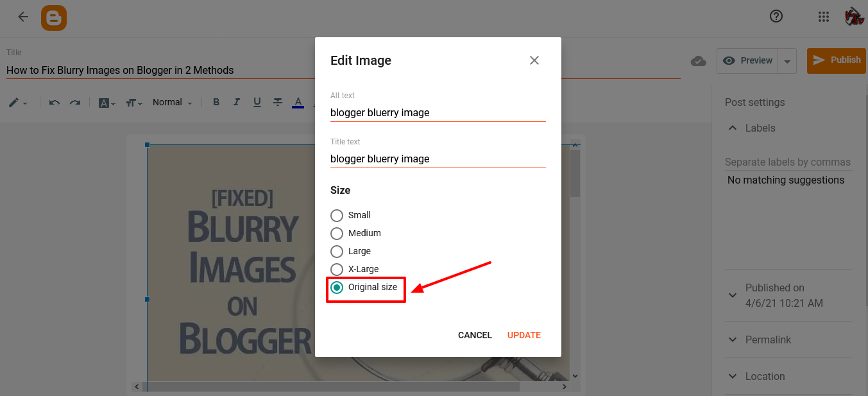
Task: Click the 'Edit Image' dialog heading
Action: [361, 60]
